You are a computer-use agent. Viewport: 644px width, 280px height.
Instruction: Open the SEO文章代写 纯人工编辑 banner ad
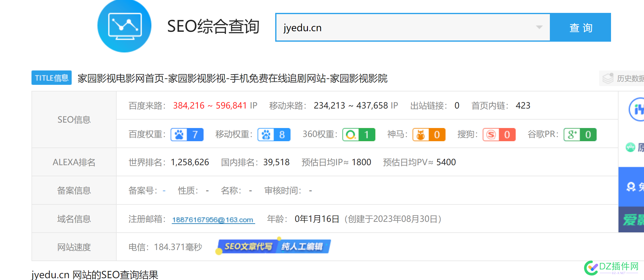pyautogui.click(x=273, y=246)
